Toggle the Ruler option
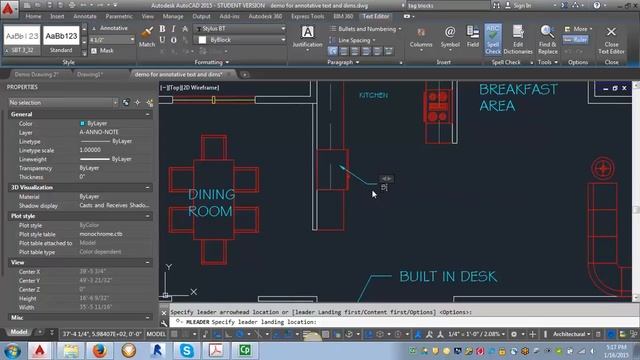The height and width of the screenshot is (360, 640). coord(576,40)
